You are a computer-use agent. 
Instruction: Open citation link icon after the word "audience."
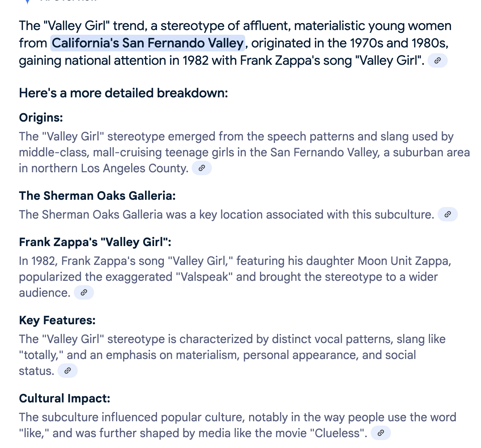click(x=84, y=292)
